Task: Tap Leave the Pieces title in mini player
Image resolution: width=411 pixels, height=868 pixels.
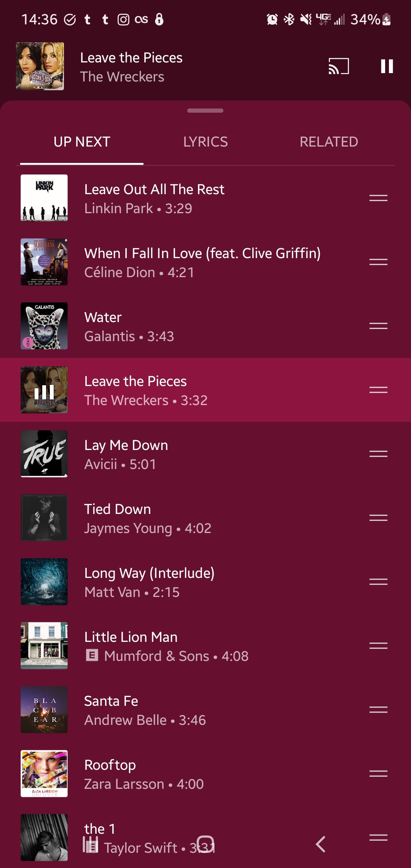Action: tap(131, 58)
